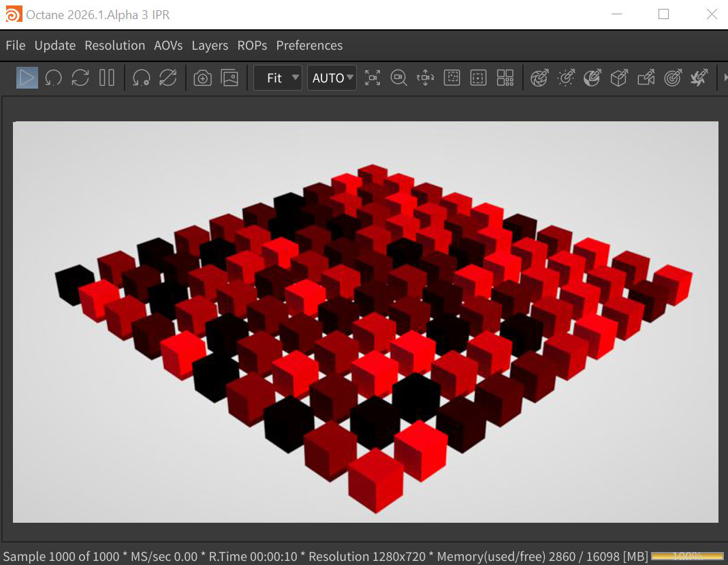Open the Preferences menu
Image resolution: width=728 pixels, height=565 pixels.
[x=309, y=46]
